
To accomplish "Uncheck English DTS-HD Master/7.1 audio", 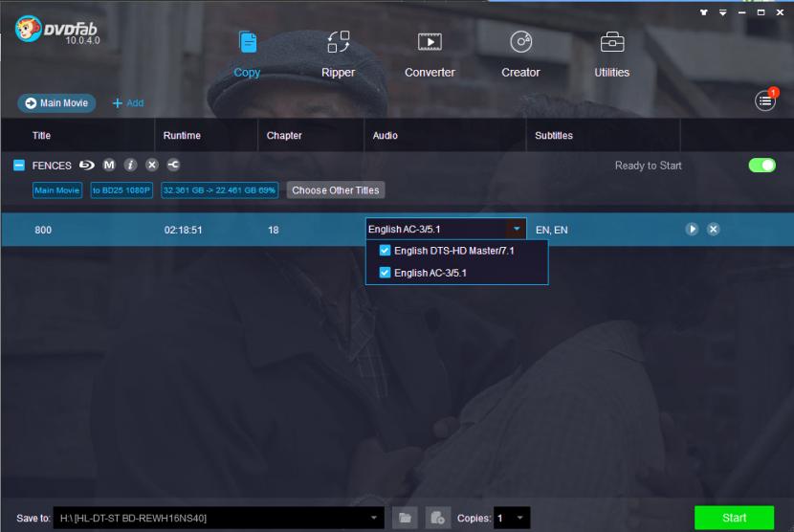I will [385, 251].
